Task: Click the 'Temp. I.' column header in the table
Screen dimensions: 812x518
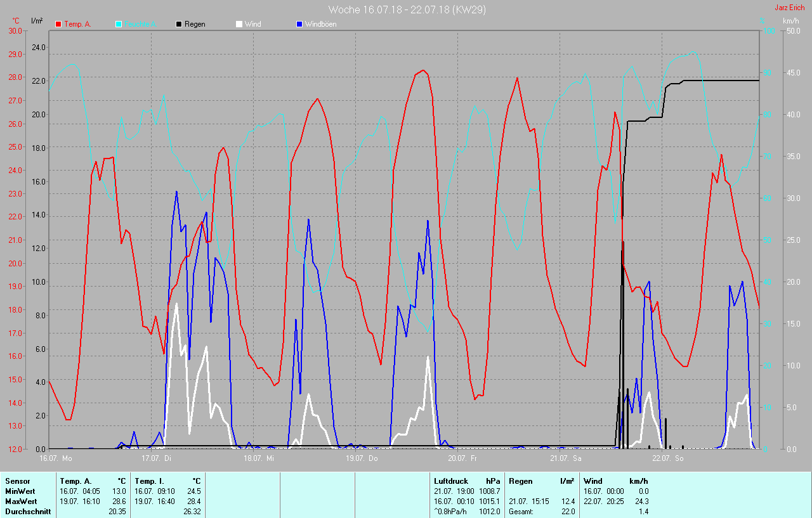Action: point(150,481)
